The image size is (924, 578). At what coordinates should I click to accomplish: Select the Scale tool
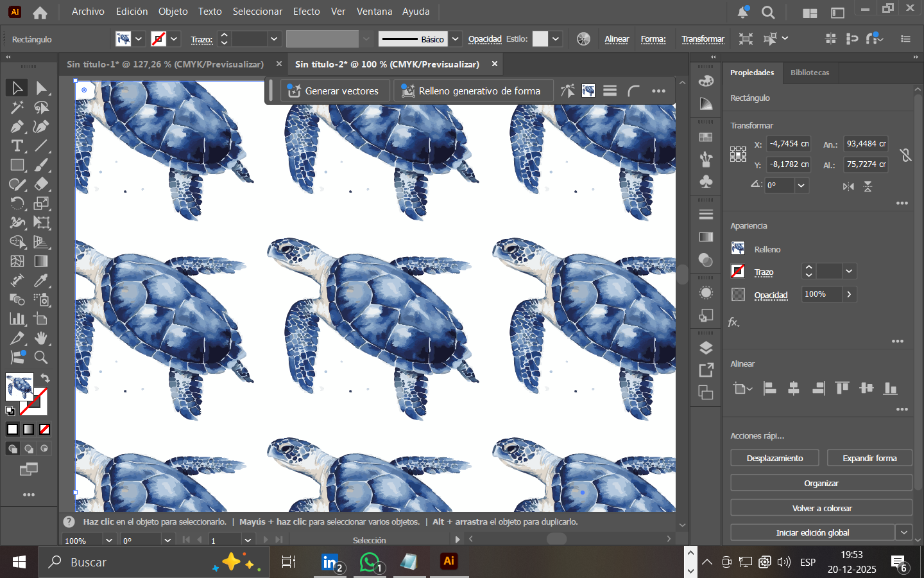click(x=42, y=204)
